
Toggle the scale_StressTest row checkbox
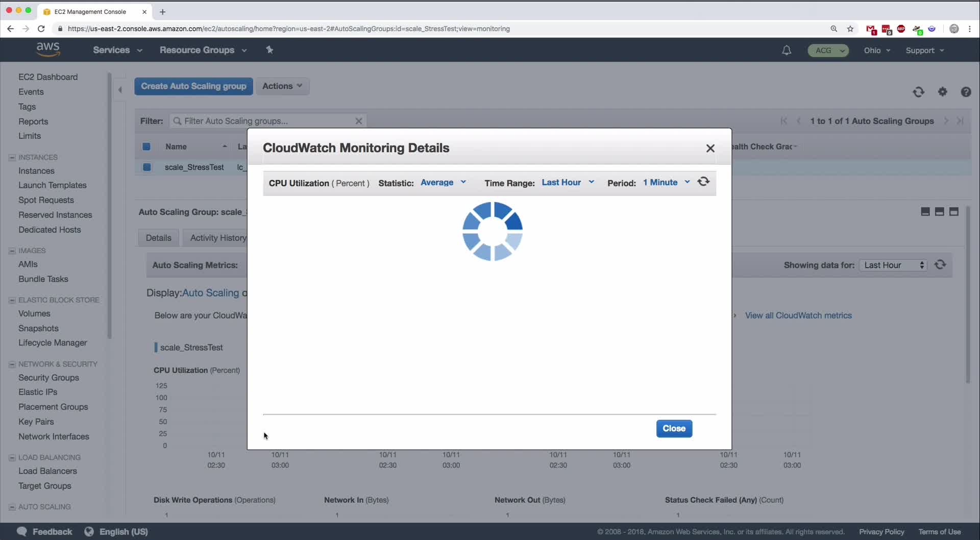pos(146,167)
